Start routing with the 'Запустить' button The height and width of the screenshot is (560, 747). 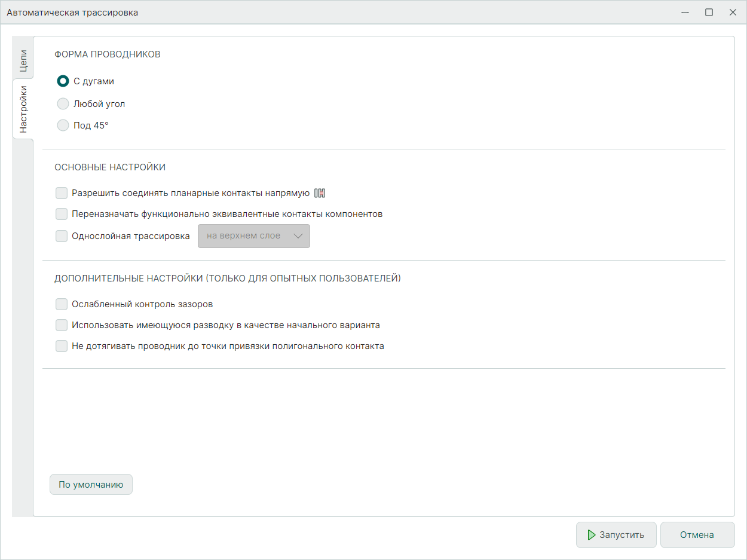[x=616, y=535]
